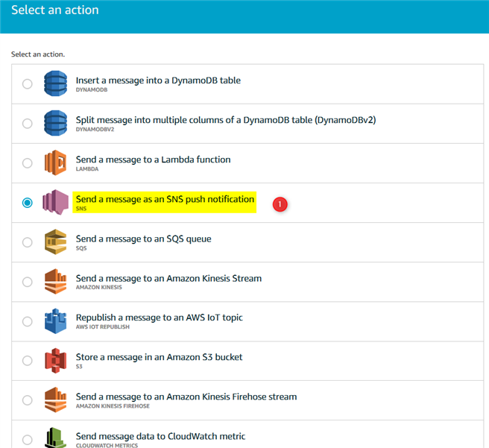This screenshot has height=448, width=489.
Task: Click the red numbered annotation marker 1
Action: click(281, 203)
